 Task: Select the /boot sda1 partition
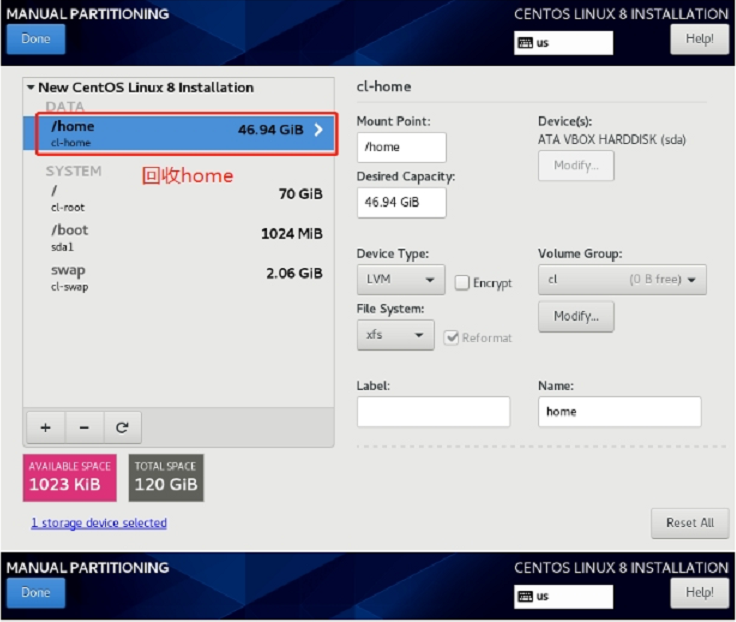pos(179,238)
